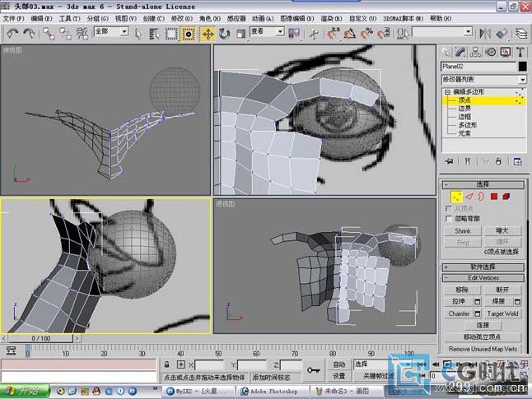Screen dimensions: 532x399
Task: Select Polygon sub-object level red square
Action: coord(494,197)
